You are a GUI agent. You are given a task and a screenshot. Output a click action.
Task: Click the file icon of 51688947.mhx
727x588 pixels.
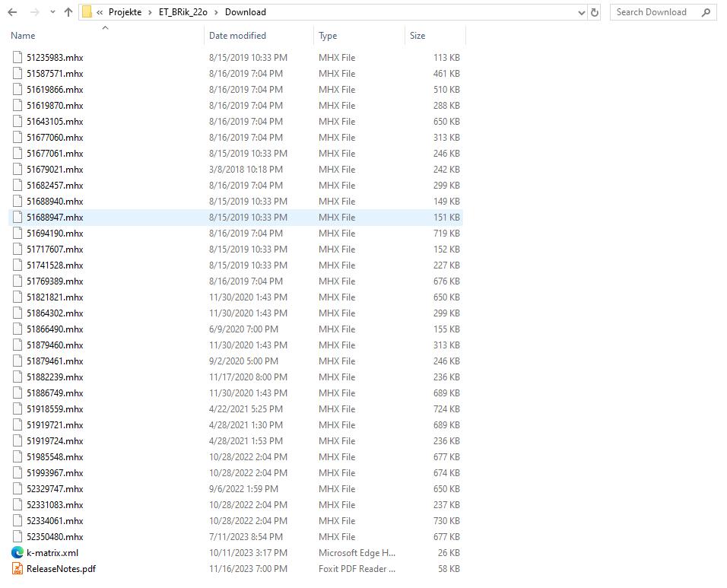[x=17, y=218]
